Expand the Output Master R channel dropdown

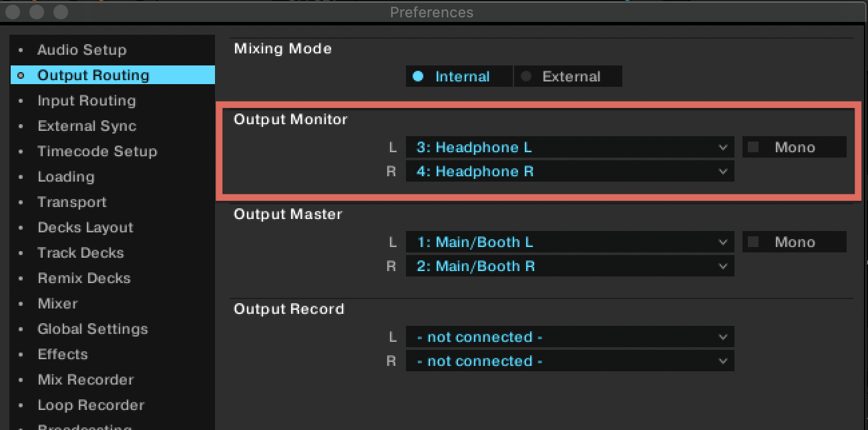click(x=570, y=266)
